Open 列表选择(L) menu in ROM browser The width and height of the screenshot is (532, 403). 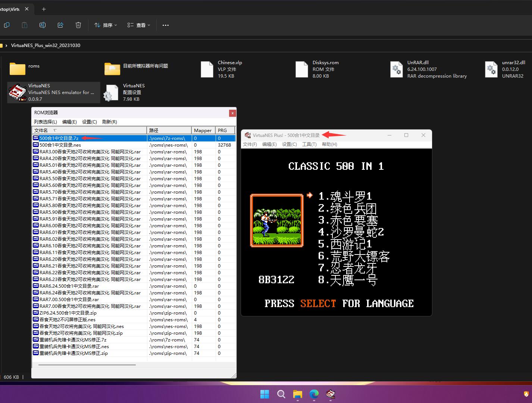[46, 122]
